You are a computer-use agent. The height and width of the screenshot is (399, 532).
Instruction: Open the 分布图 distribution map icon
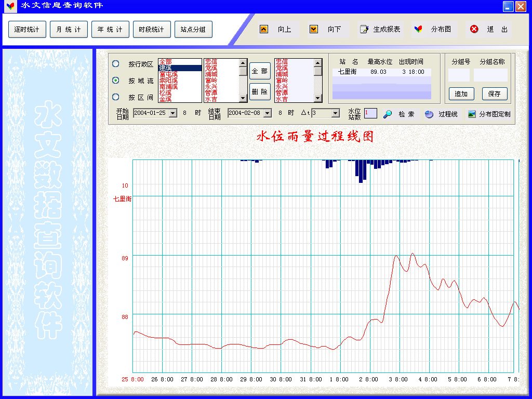coord(418,29)
